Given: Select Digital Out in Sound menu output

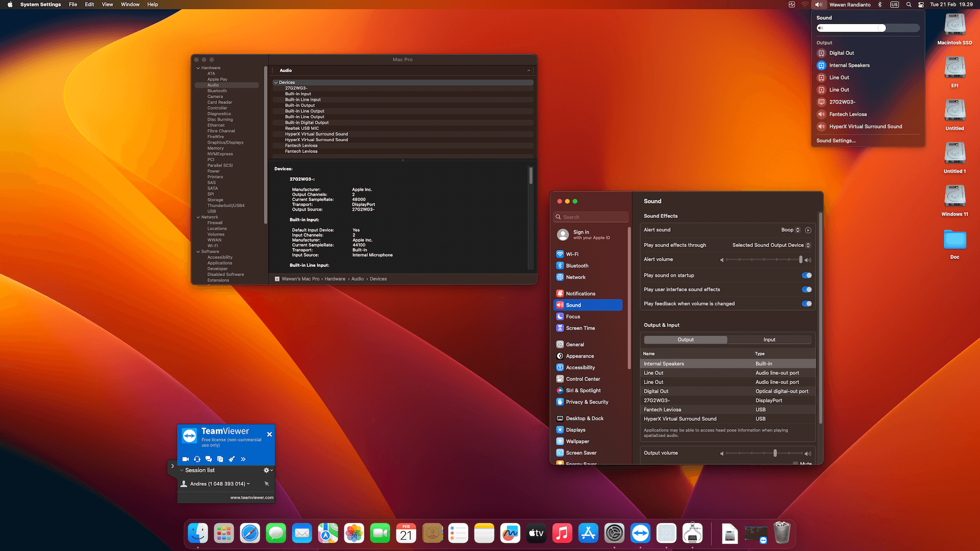Looking at the screenshot, I should [x=868, y=53].
